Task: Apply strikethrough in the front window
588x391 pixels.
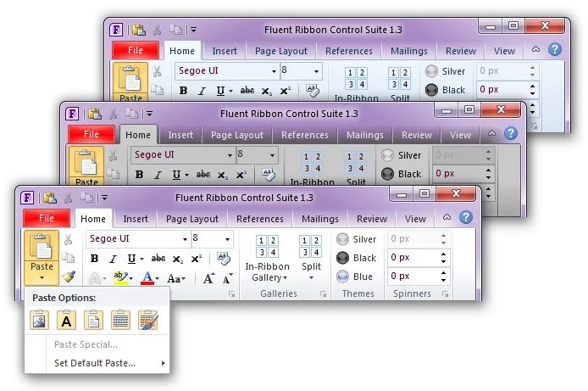Action: coord(158,259)
